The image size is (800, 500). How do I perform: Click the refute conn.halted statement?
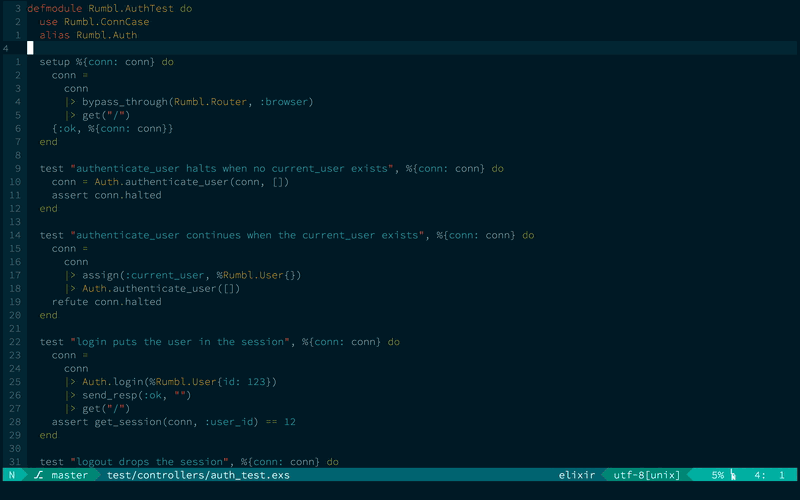[106, 301]
